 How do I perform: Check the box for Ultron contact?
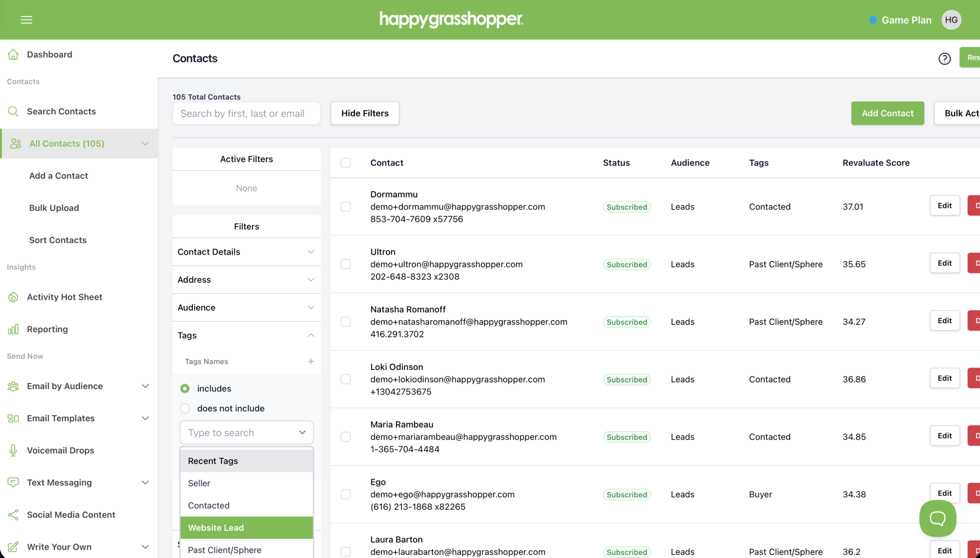click(x=345, y=264)
